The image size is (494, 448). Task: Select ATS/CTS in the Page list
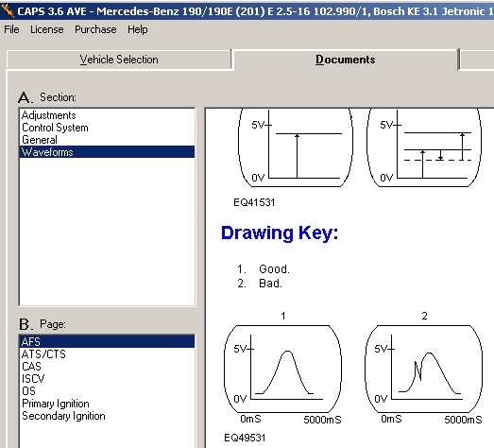click(x=107, y=354)
